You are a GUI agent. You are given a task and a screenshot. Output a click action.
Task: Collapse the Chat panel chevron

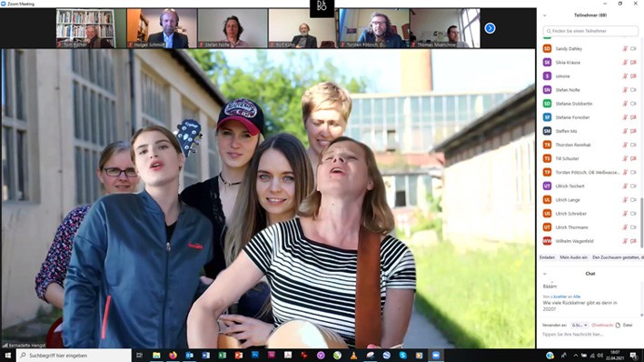pyautogui.click(x=545, y=274)
